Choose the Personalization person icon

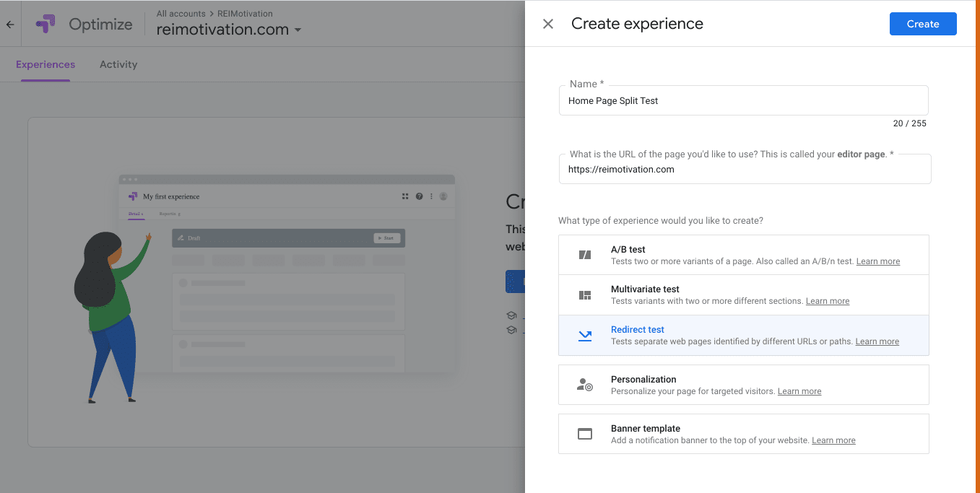(x=585, y=385)
